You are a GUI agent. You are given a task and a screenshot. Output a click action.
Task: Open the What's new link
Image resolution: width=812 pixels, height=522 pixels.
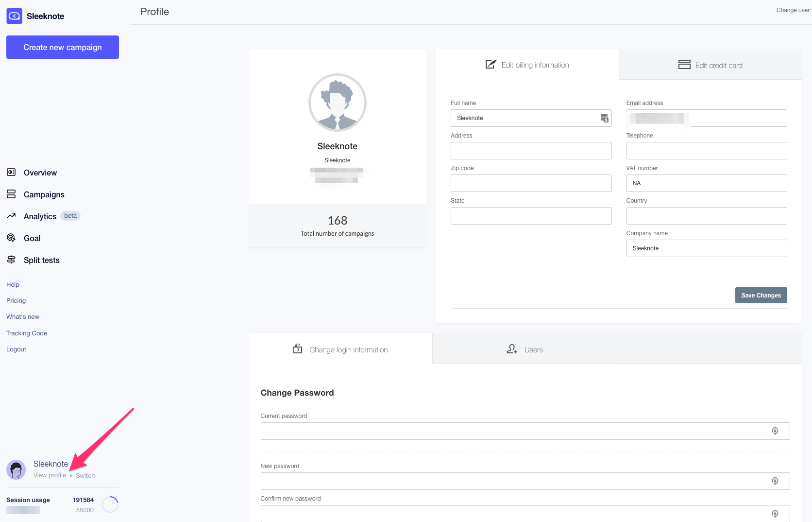coord(23,316)
